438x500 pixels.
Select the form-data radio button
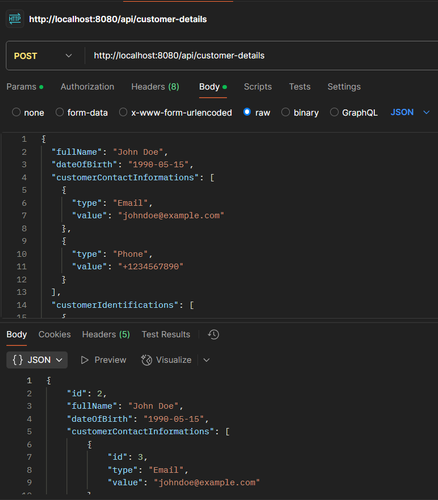(60, 112)
